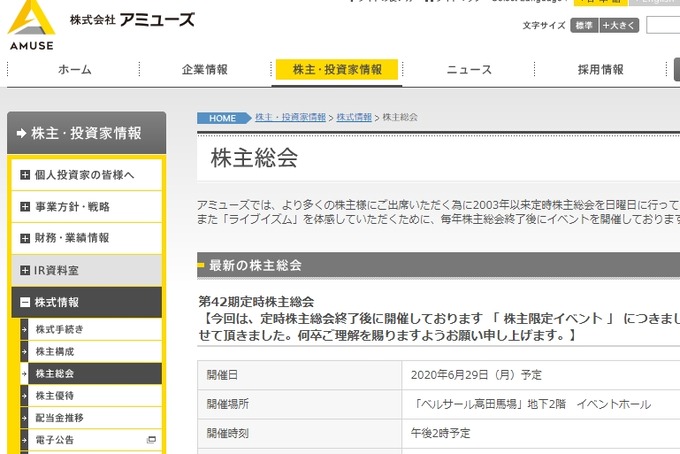Open the 企業情報 navigation tab
This screenshot has width=680, height=454.
[x=205, y=69]
